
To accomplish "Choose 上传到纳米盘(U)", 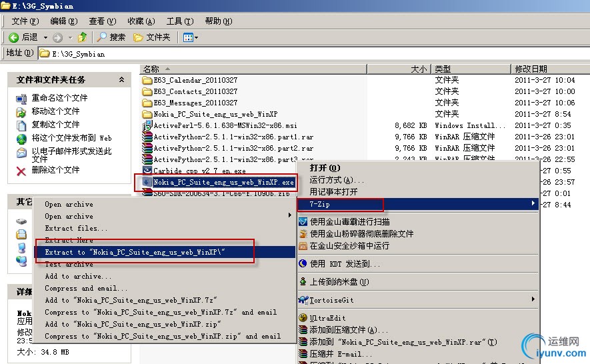I will [418, 281].
